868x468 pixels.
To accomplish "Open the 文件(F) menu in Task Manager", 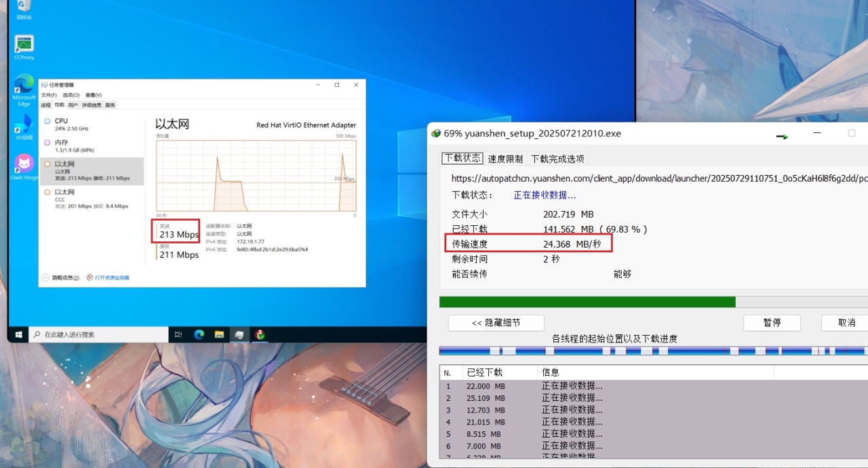I will point(49,95).
